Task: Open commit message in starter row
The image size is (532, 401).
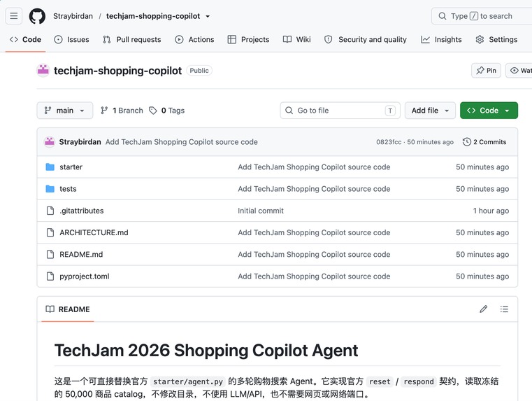Action: [x=314, y=167]
